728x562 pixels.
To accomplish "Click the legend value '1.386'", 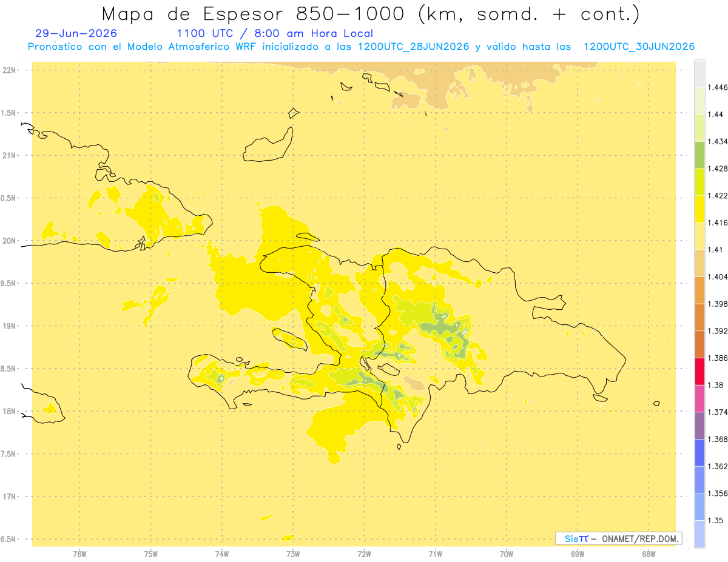I will (x=718, y=358).
